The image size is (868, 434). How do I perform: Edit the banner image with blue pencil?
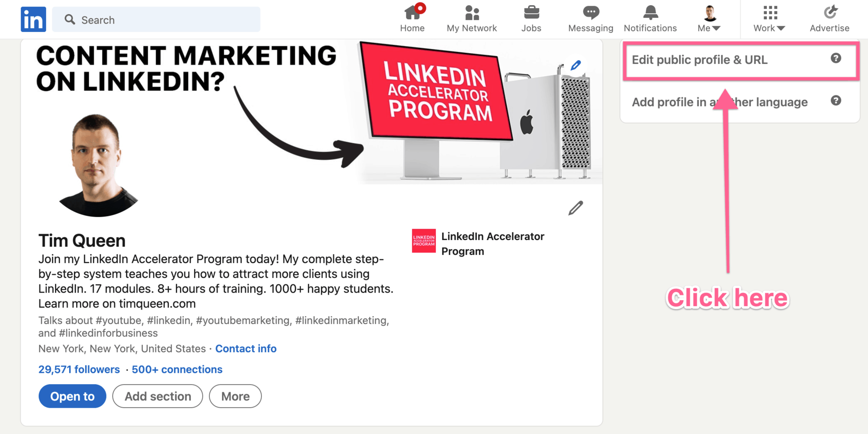576,66
